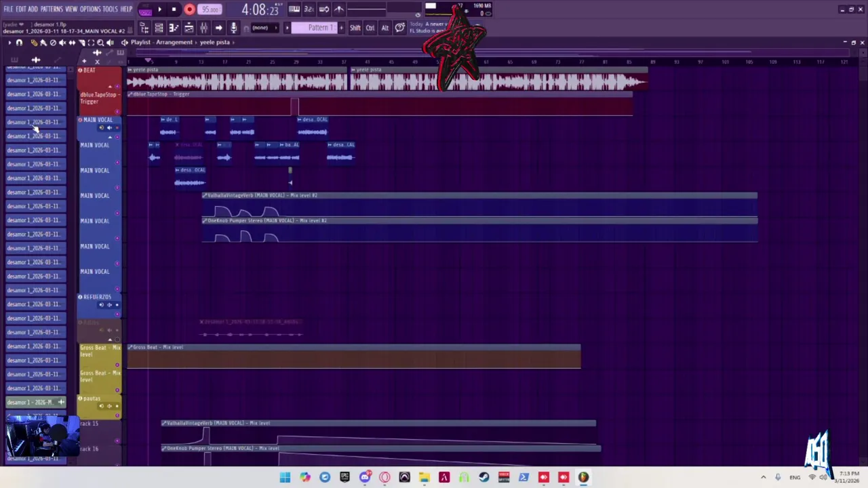Open the Windows Start button

pos(285,477)
